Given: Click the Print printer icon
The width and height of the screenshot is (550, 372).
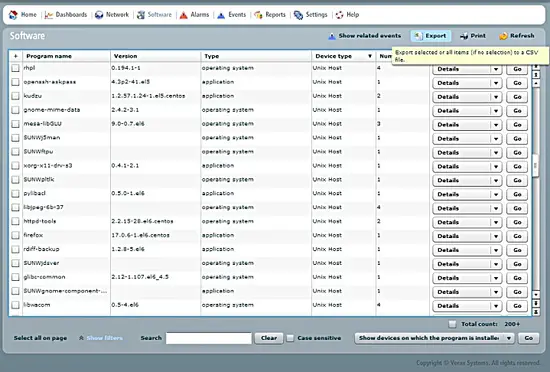Looking at the screenshot, I should pos(464,36).
